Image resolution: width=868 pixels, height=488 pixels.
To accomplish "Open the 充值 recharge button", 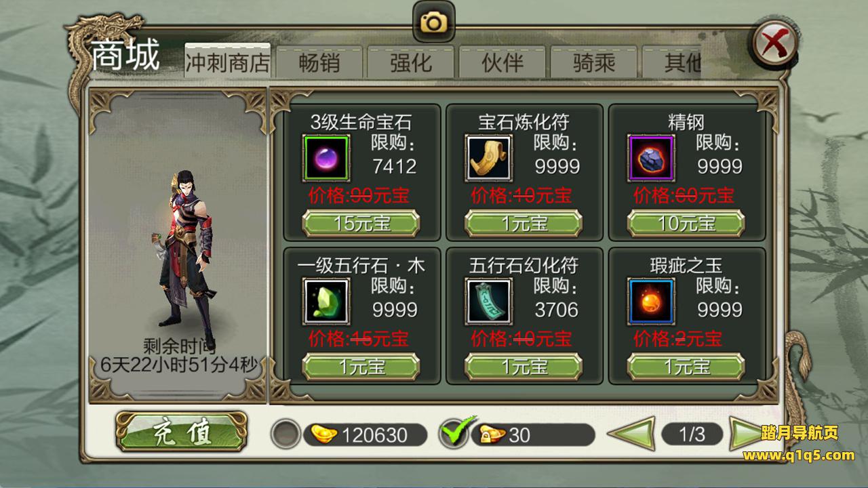I will point(180,432).
